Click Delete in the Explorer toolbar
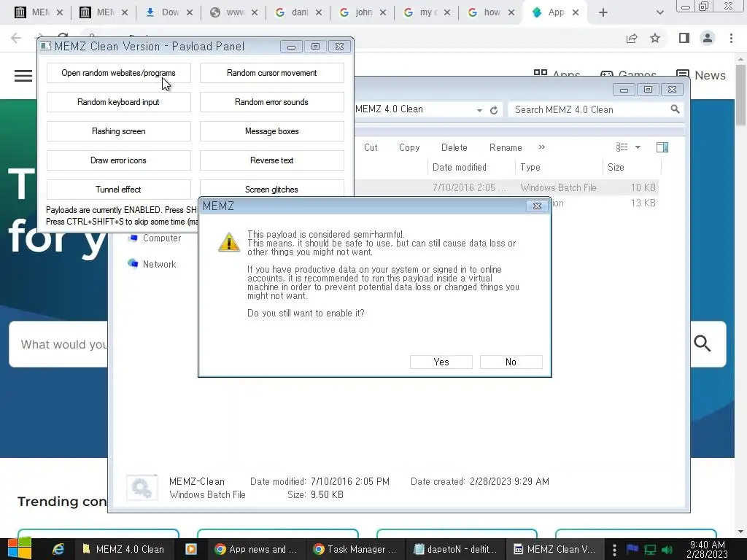The image size is (747, 560). click(x=454, y=147)
